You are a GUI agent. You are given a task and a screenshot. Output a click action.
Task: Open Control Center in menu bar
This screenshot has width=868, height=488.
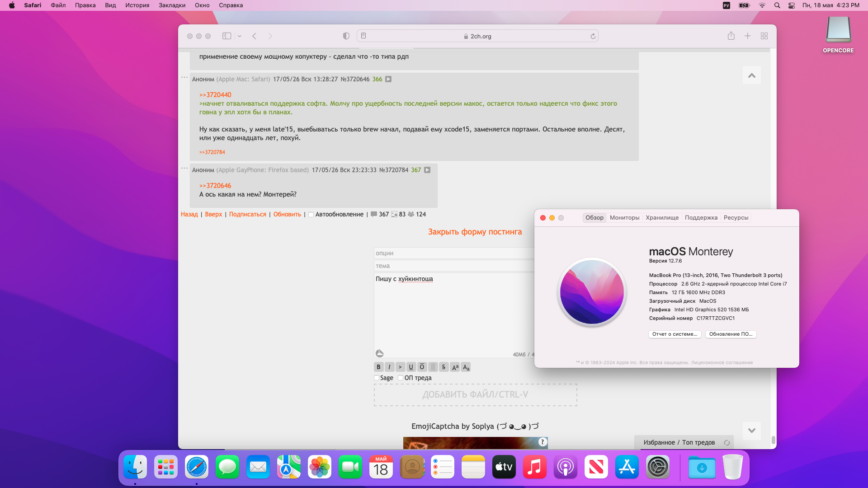(x=792, y=5)
